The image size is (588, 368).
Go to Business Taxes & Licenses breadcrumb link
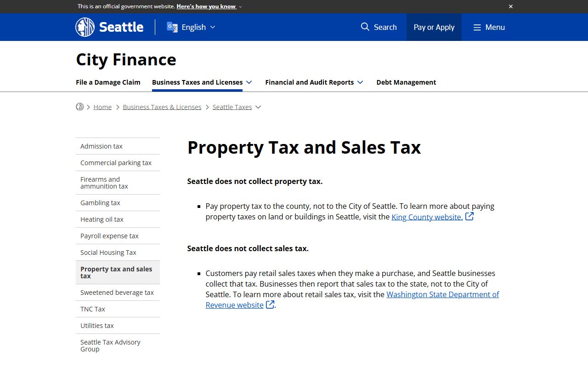click(x=162, y=107)
